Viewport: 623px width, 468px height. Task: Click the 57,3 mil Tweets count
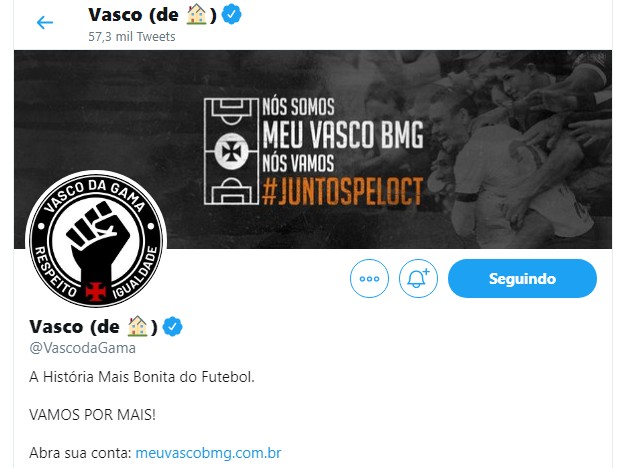click(132, 37)
